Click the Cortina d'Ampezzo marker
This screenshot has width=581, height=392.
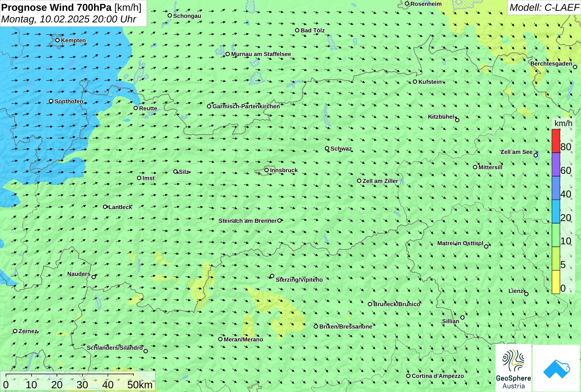(x=408, y=376)
